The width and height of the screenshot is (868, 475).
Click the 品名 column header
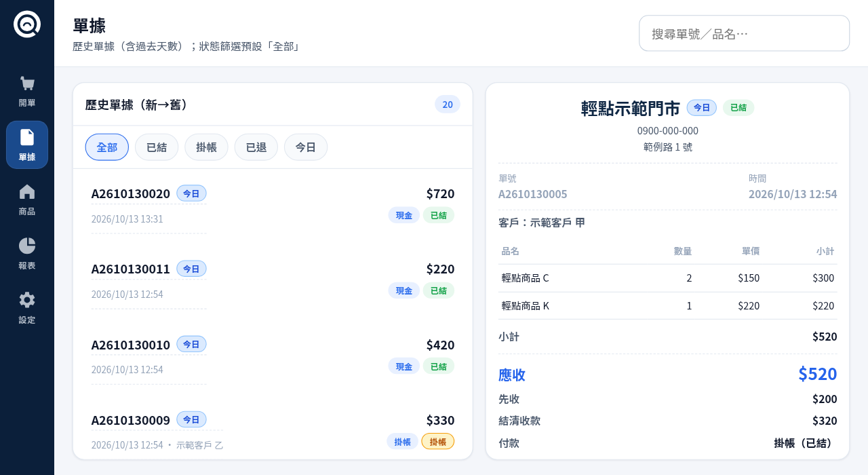511,251
